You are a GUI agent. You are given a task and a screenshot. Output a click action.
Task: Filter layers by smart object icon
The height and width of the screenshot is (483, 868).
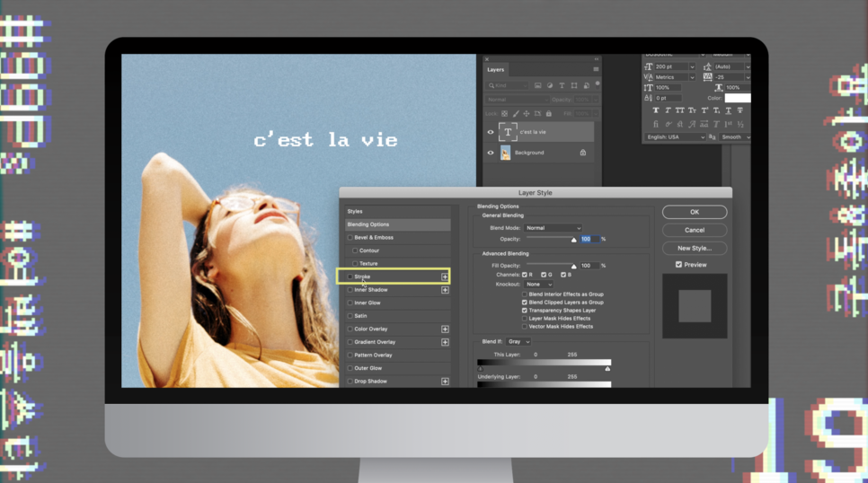(x=586, y=86)
